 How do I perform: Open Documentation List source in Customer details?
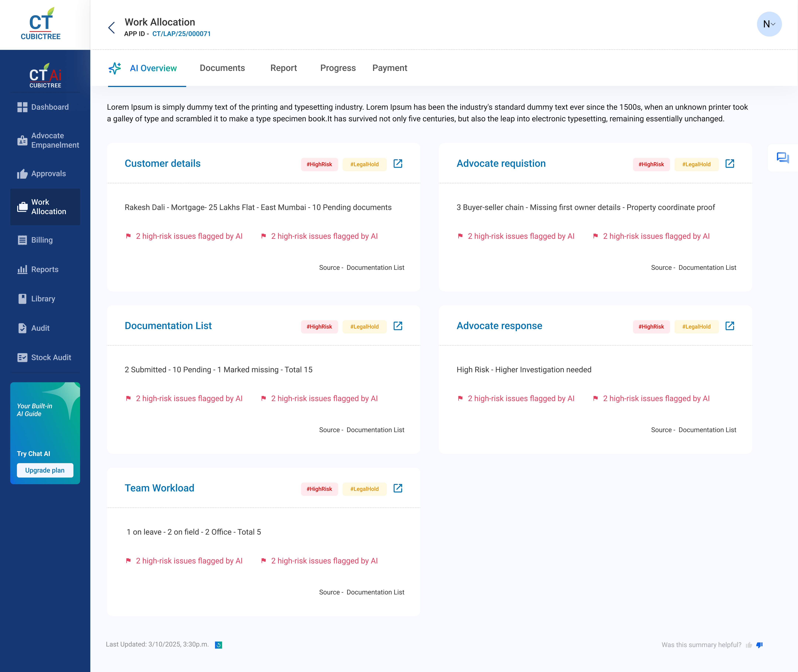(375, 267)
